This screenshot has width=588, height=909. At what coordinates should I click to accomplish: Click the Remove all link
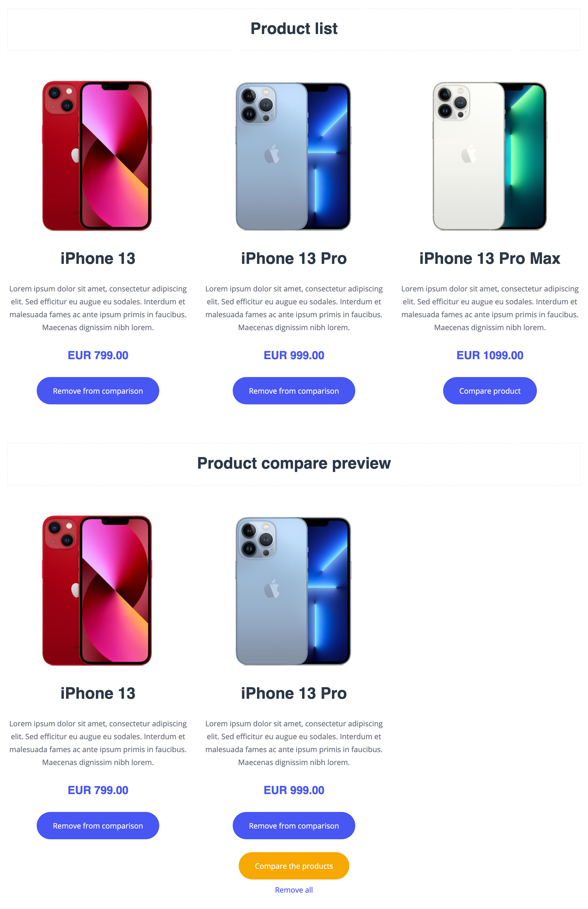coord(294,890)
